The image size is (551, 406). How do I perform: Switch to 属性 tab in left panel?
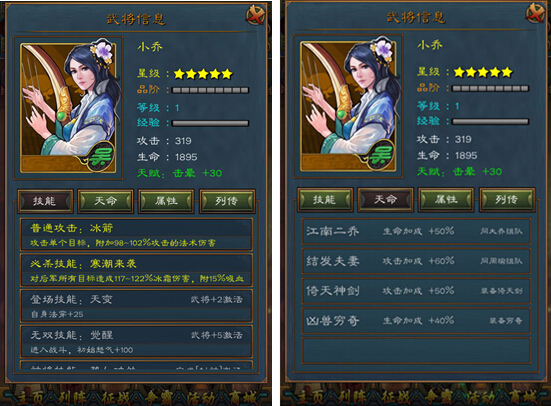[166, 201]
